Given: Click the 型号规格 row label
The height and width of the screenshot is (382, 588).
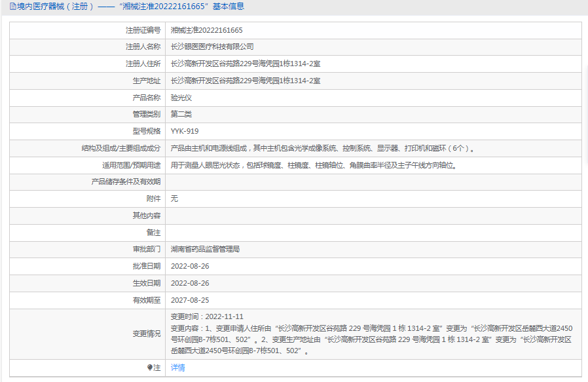Looking at the screenshot, I should (x=146, y=131).
